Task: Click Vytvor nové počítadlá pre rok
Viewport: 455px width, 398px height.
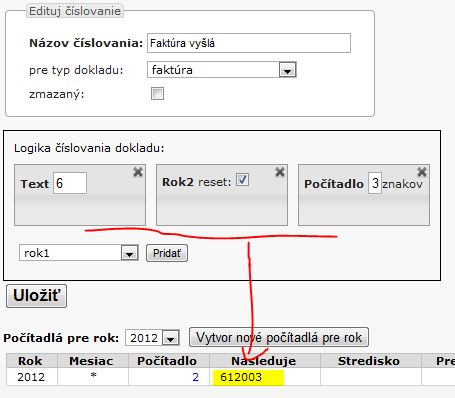Action: [279, 337]
